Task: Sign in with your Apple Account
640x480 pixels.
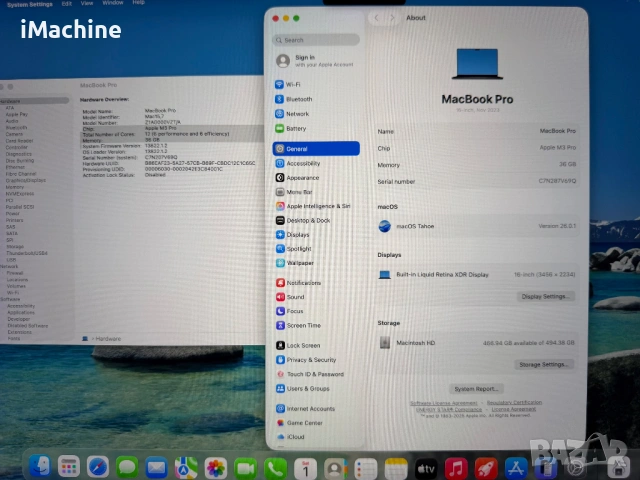Action: coord(315,61)
